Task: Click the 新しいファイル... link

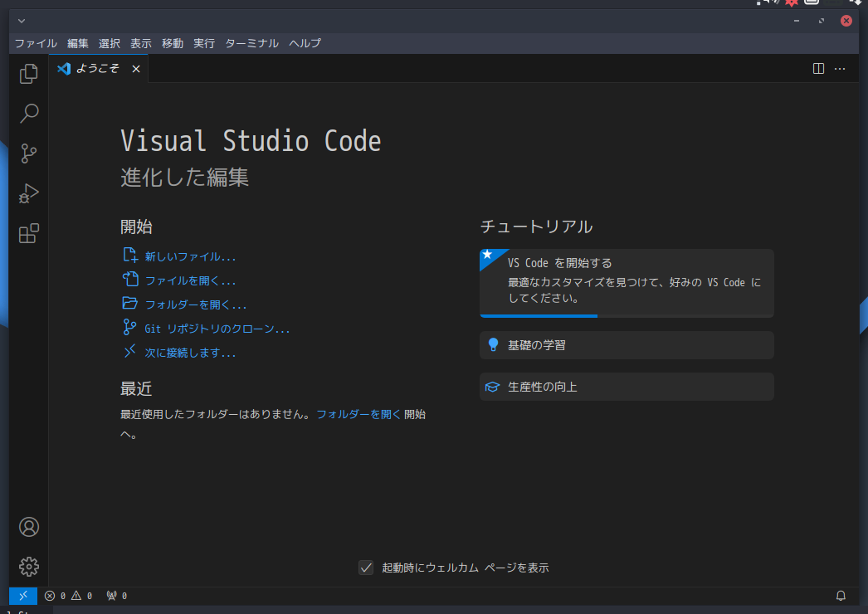Action: tap(190, 256)
